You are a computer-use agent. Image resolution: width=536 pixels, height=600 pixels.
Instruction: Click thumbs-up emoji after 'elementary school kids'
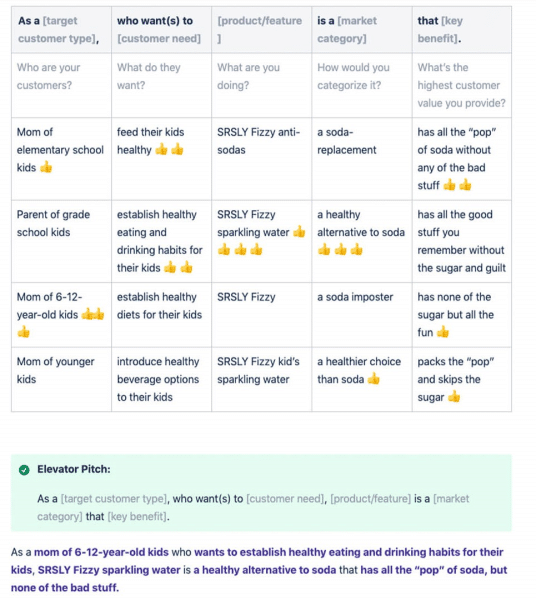coord(46,167)
